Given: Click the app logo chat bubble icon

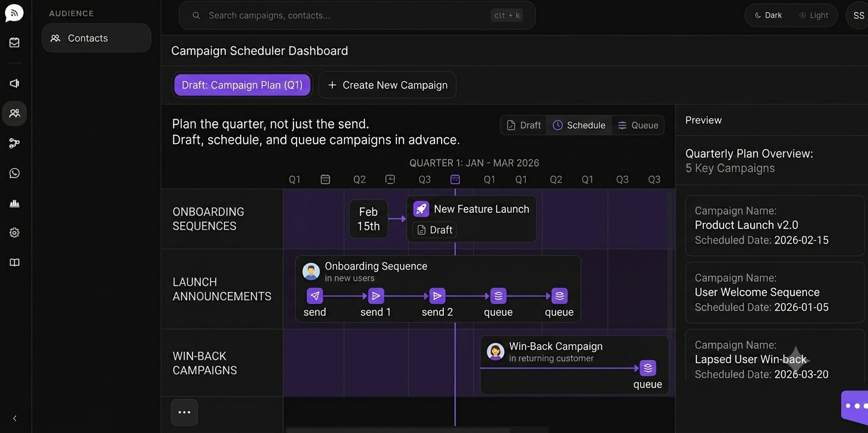Looking at the screenshot, I should point(14,13).
